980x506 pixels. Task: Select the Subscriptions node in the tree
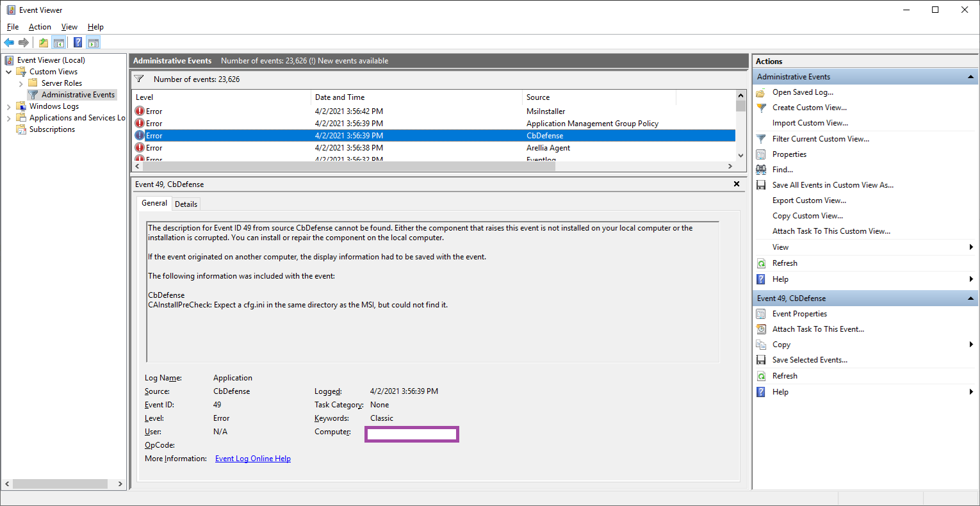[52, 129]
